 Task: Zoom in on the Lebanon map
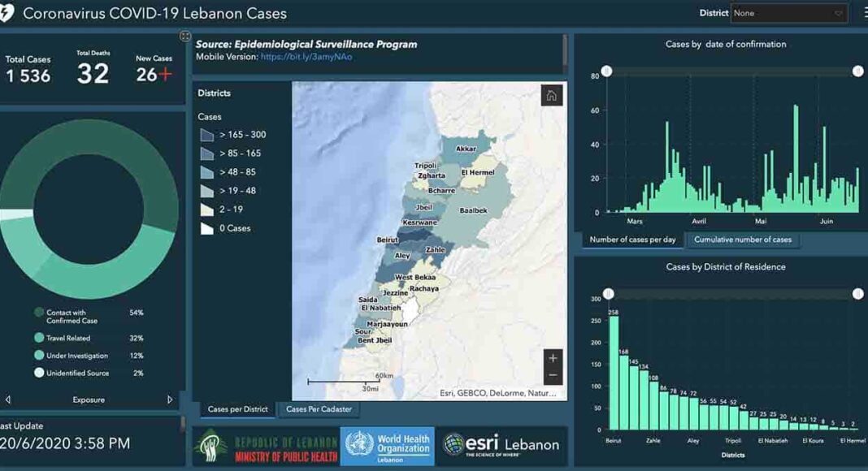[553, 358]
